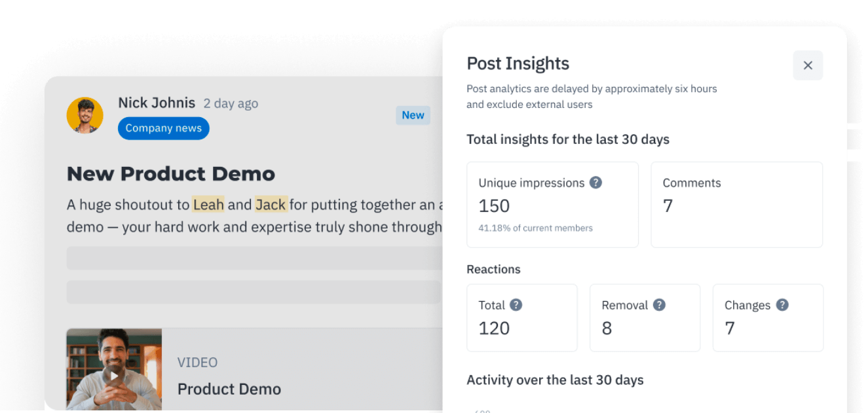Screen dimensions: 868x413
Task: Select the Total reactions card
Action: point(522,317)
